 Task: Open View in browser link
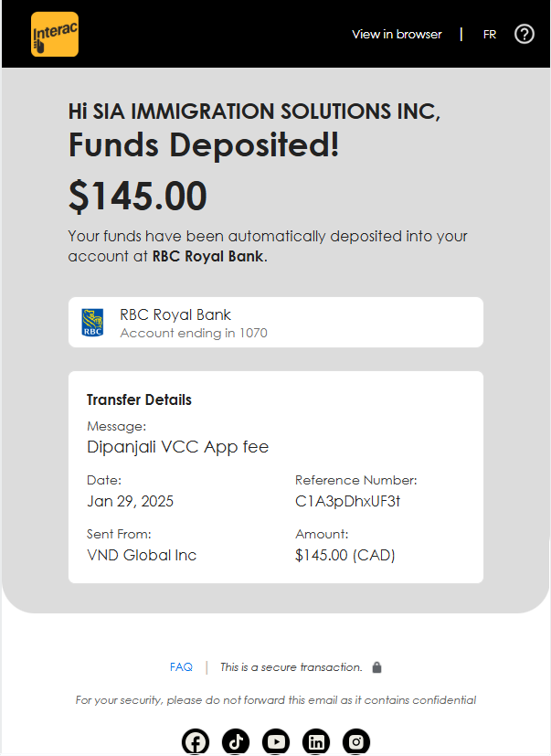pos(397,34)
